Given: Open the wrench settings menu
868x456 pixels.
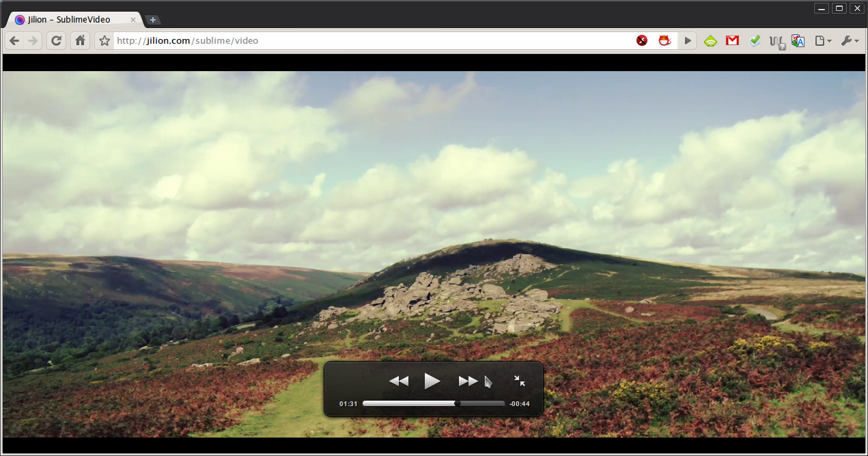Looking at the screenshot, I should [850, 41].
